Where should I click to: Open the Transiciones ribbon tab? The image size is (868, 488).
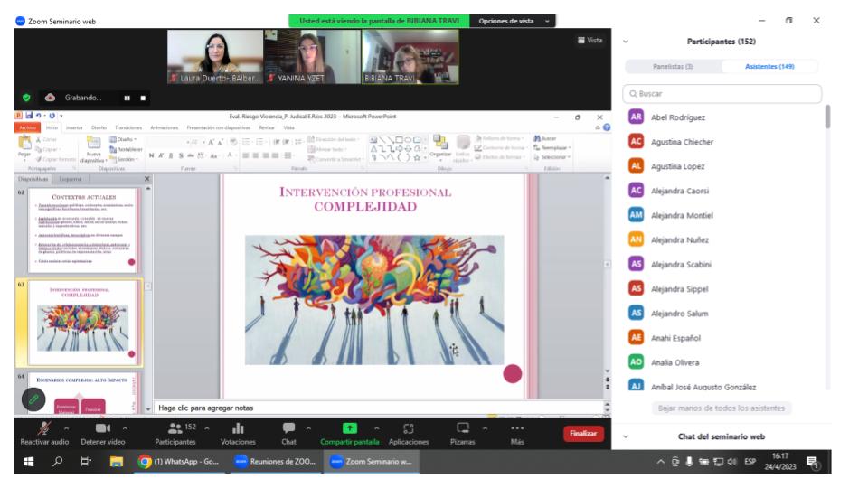(x=128, y=127)
